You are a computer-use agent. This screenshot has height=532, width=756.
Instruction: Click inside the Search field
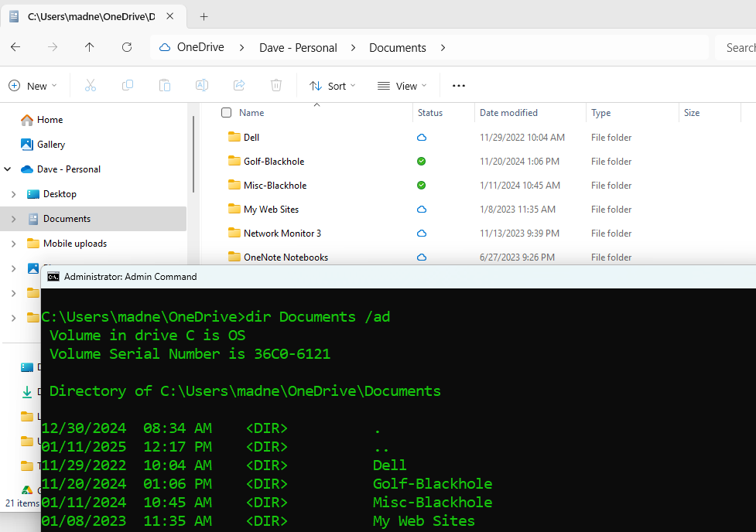click(x=737, y=47)
